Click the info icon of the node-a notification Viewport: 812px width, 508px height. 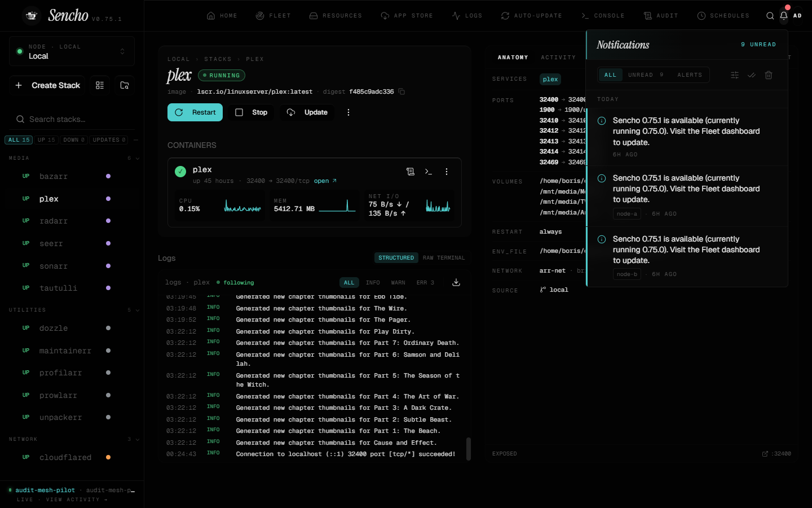(x=602, y=178)
